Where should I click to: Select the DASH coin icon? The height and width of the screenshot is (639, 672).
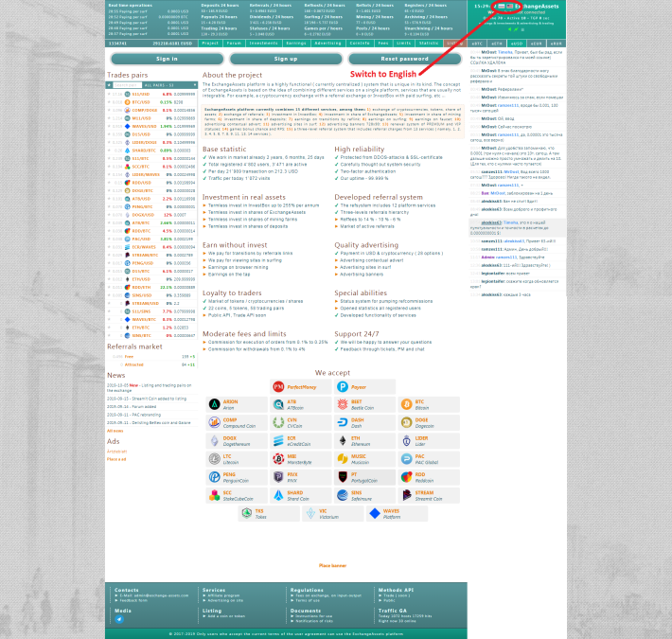[x=343, y=422]
